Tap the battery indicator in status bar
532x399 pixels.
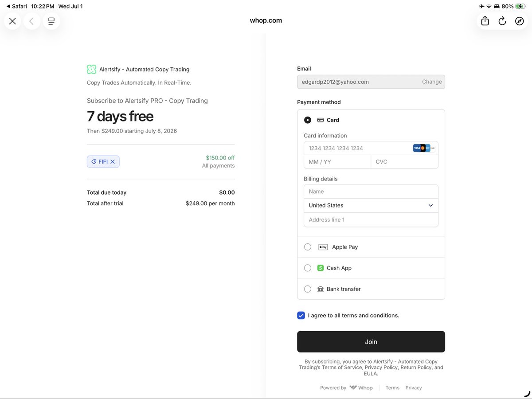(x=520, y=6)
